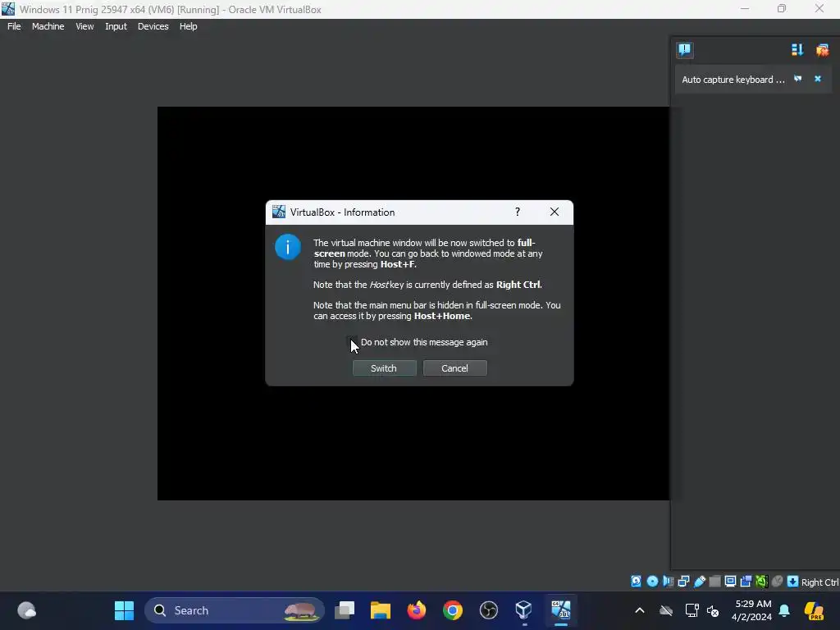840x630 pixels.
Task: Open the weather widget on taskbar
Action: tap(27, 610)
